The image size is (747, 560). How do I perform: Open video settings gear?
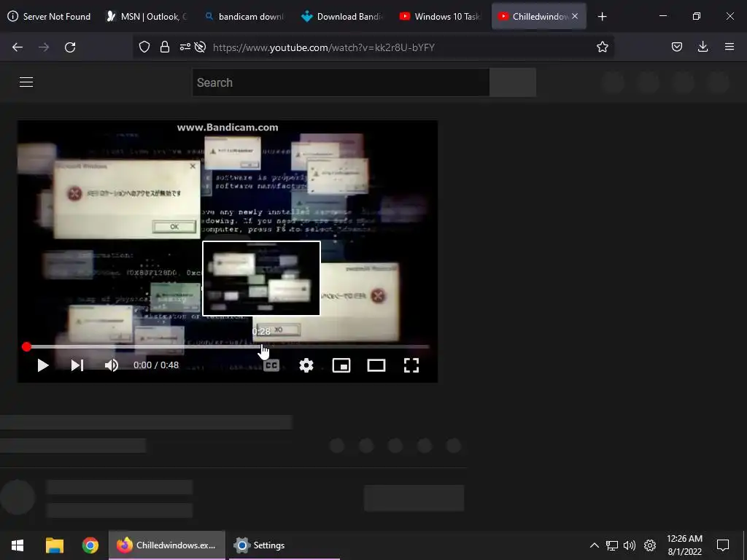306,365
